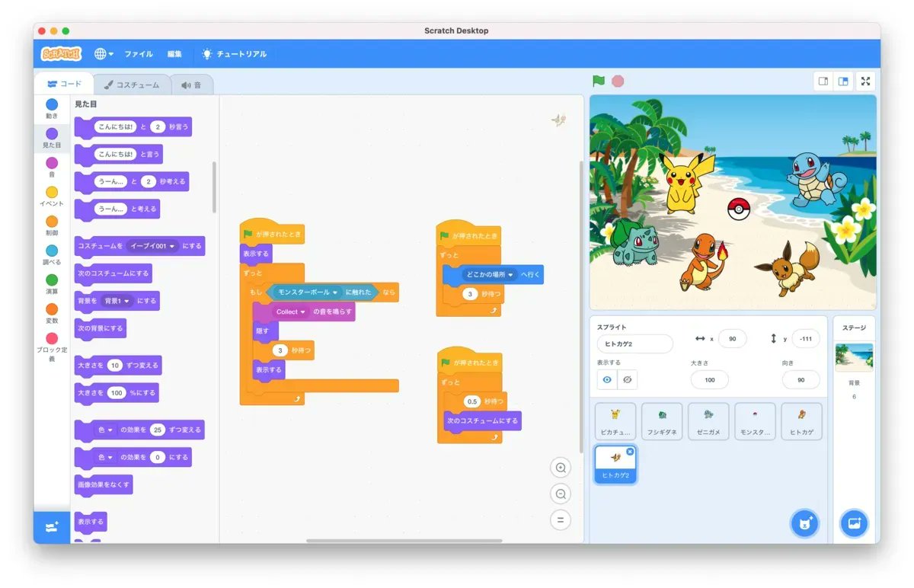Click the choose a sprite button
This screenshot has height=588, width=914.
point(804,523)
